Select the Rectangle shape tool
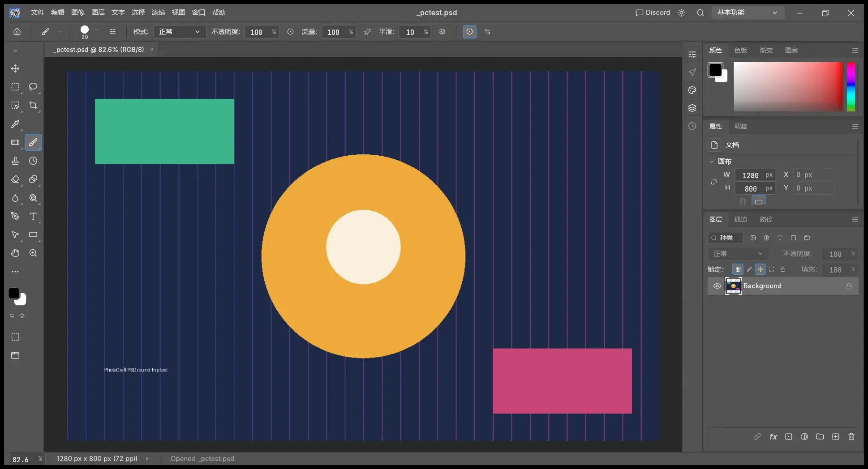Screen dimensions: 868x469 33,234
